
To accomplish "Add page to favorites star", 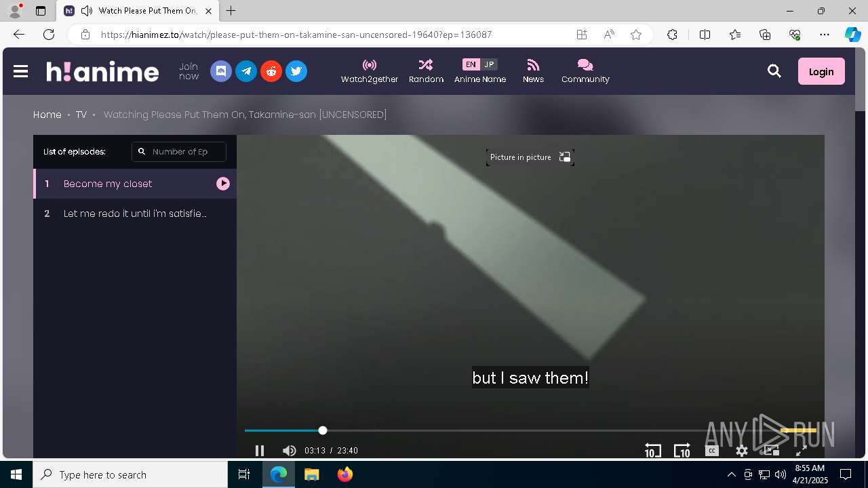I will pyautogui.click(x=636, y=35).
